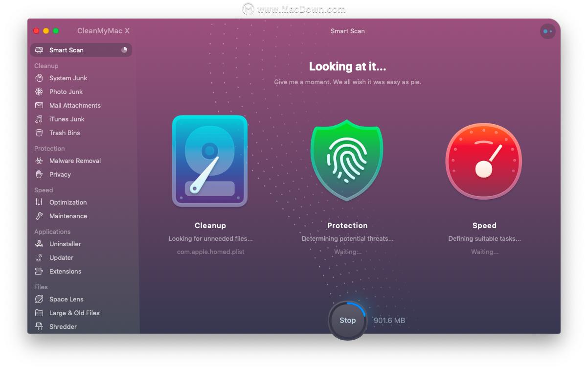Click the Trash Bins icon

point(39,133)
